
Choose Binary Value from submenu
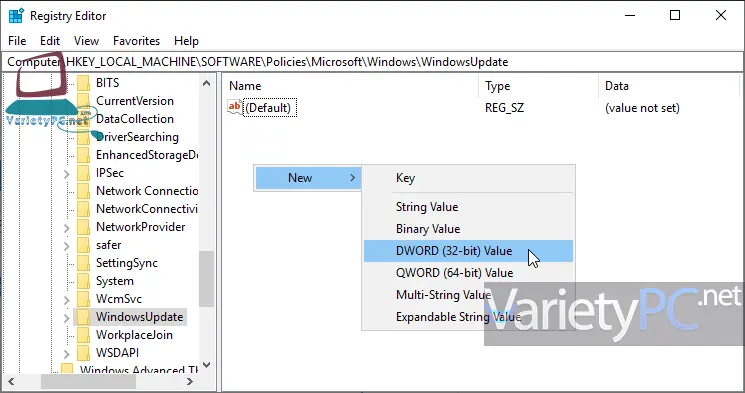click(468, 229)
